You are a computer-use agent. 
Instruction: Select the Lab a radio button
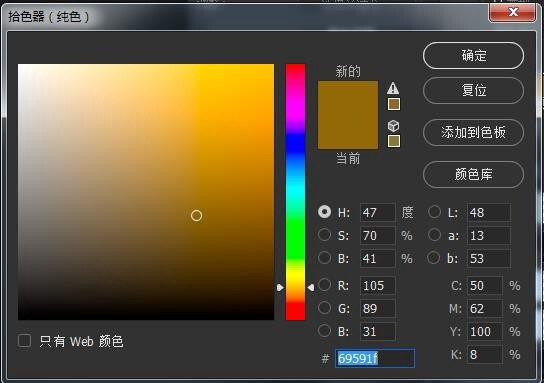point(434,235)
